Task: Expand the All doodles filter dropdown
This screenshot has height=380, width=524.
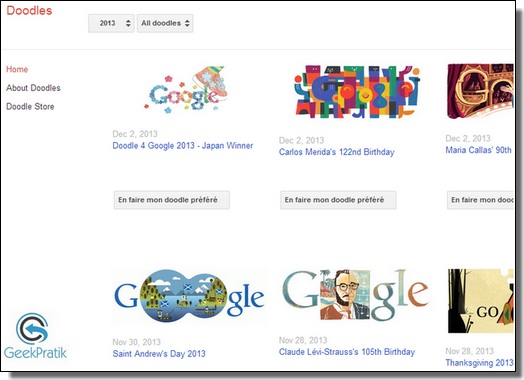Action: pyautogui.click(x=165, y=23)
